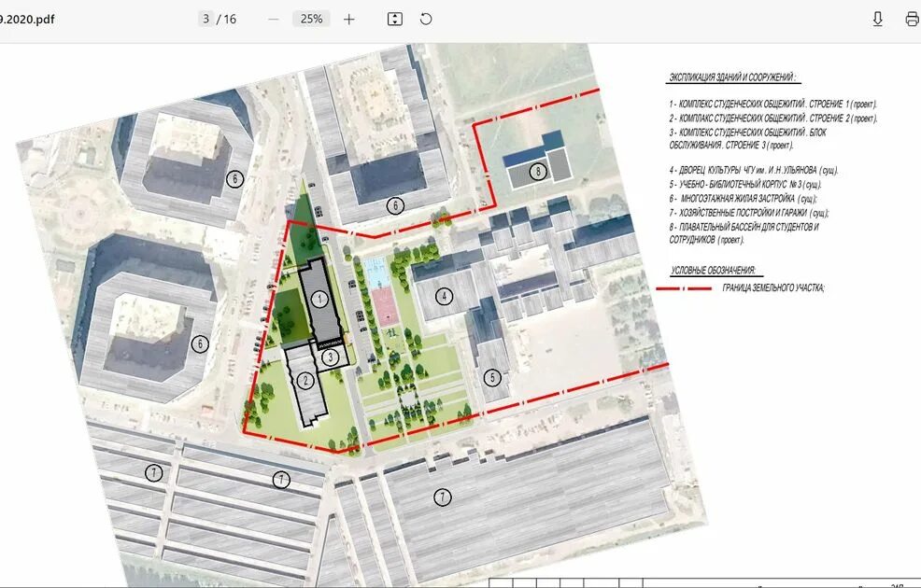
Task: Click building marker 4 on the plan
Action: [444, 297]
